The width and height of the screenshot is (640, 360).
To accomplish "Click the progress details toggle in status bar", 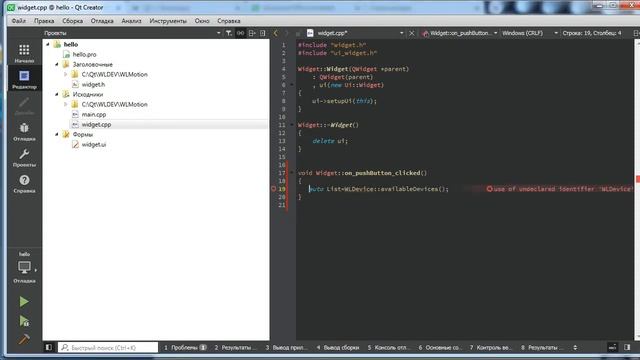I will click(x=612, y=347).
